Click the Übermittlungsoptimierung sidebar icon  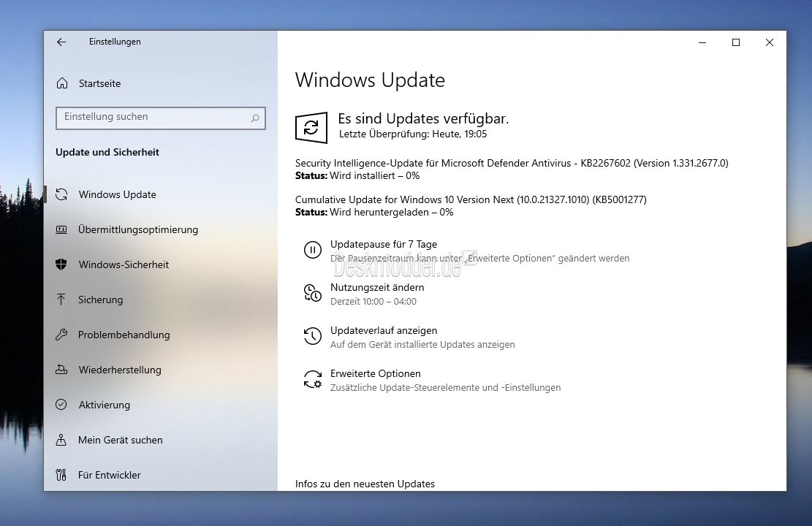[62, 229]
